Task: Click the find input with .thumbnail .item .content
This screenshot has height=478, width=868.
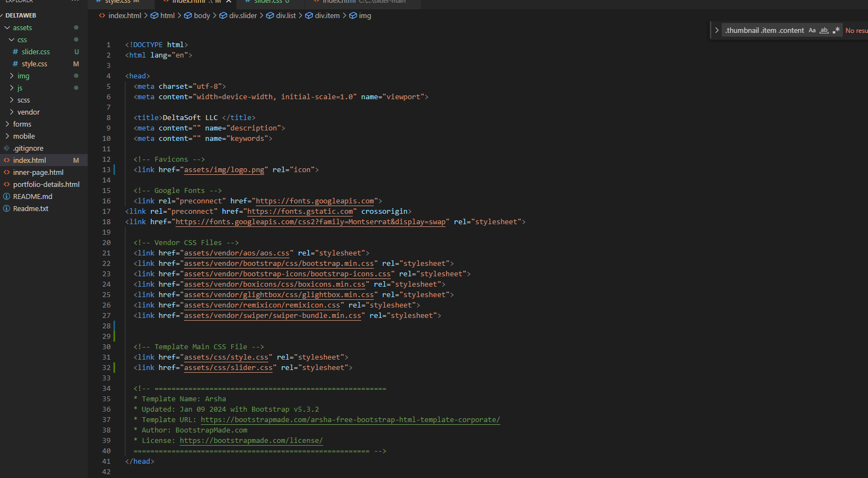Action: tap(764, 31)
